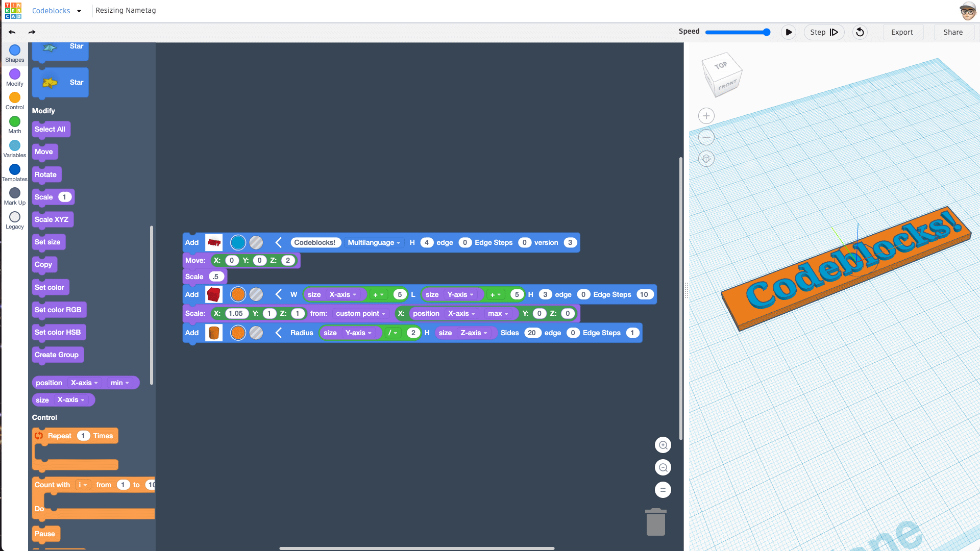Image resolution: width=980 pixels, height=551 pixels.
Task: Click the Play button in top toolbar
Action: 789,32
